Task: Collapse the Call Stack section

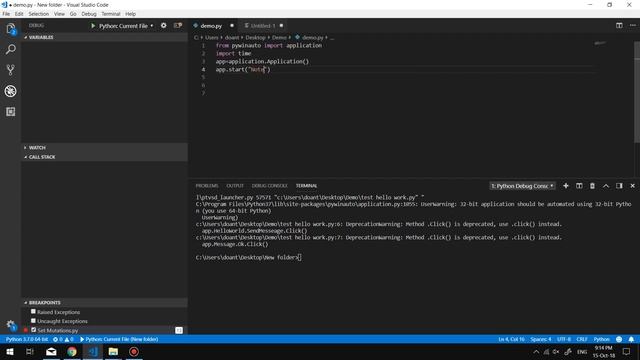Action: pos(104,157)
